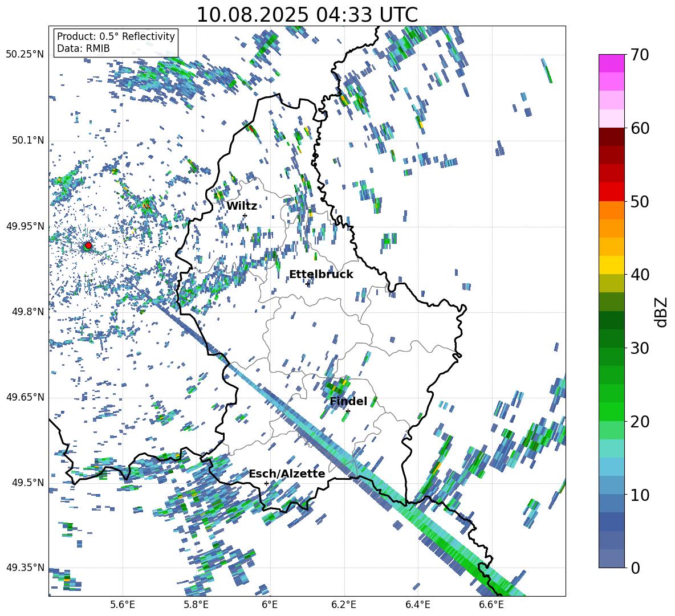Click the dBZ colorbar axis label
This screenshot has width=675, height=616.
click(662, 312)
